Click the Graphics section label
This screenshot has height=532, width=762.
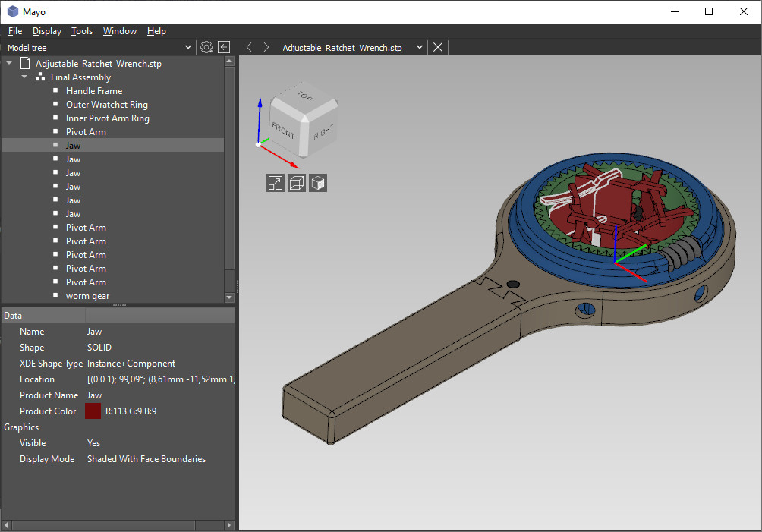[x=21, y=427]
